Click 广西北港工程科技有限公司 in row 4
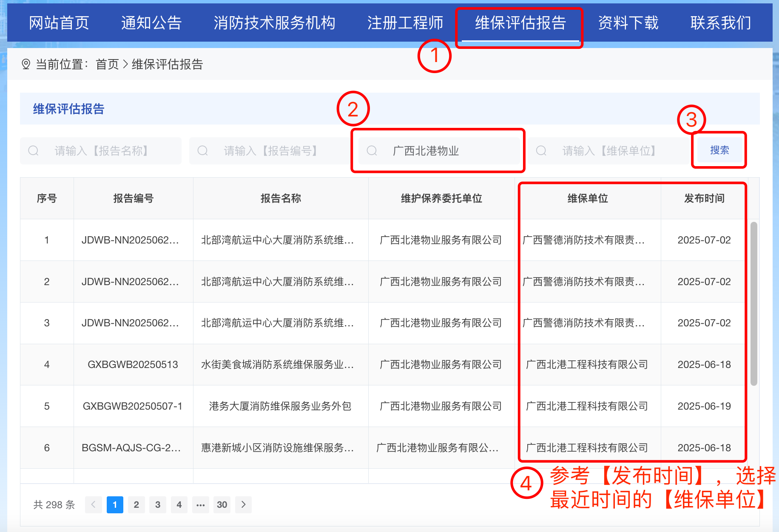This screenshot has width=779, height=532. point(587,365)
